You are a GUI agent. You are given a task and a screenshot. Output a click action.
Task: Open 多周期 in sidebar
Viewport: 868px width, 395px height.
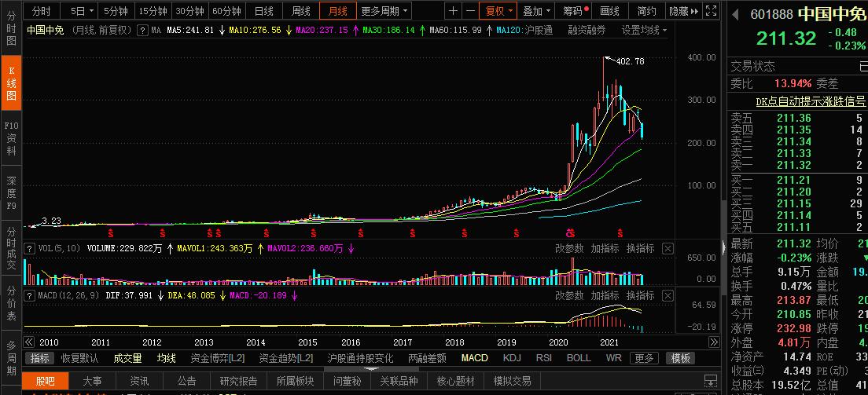click(11, 360)
